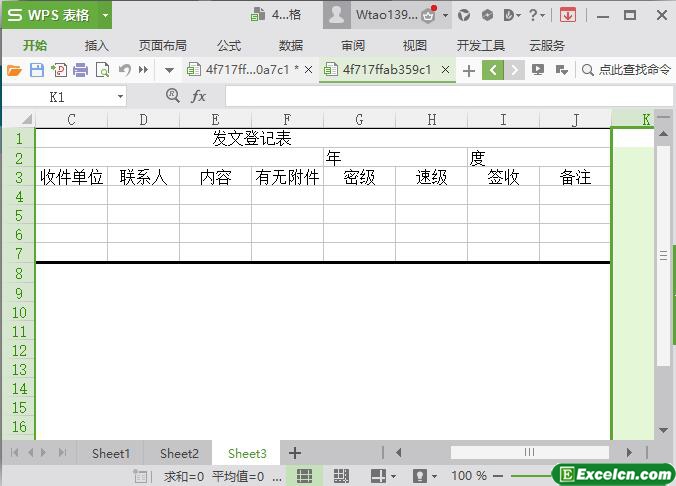
Task: Click the Print icon in toolbar
Action: coord(80,70)
